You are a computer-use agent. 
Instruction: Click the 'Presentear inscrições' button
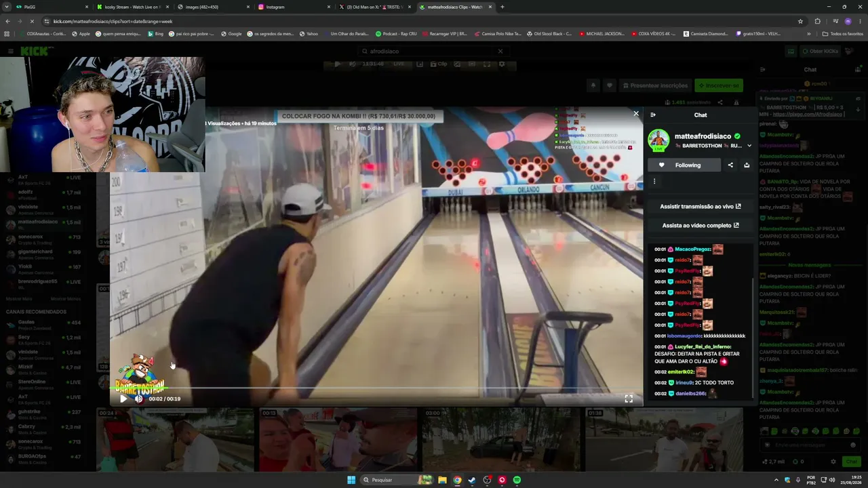[x=655, y=85]
